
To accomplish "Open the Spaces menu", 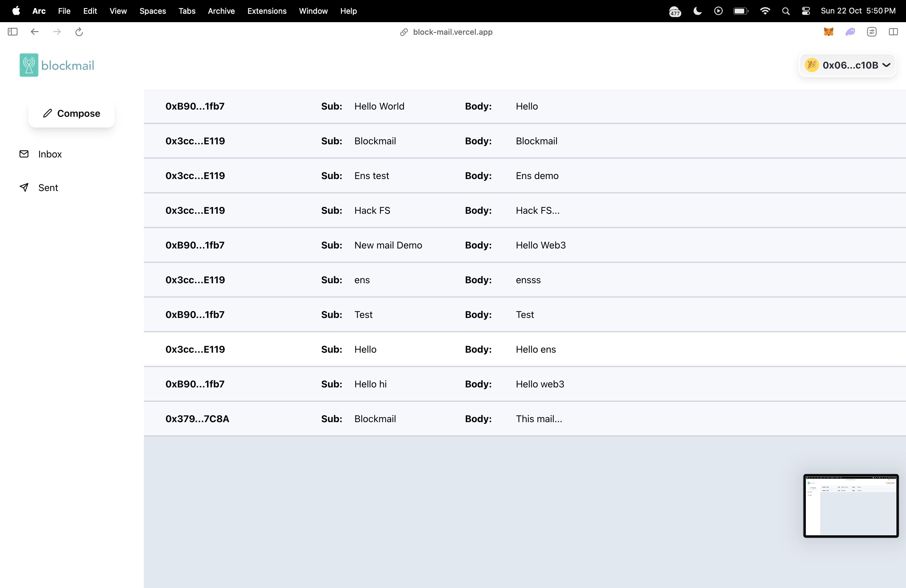I will point(153,11).
